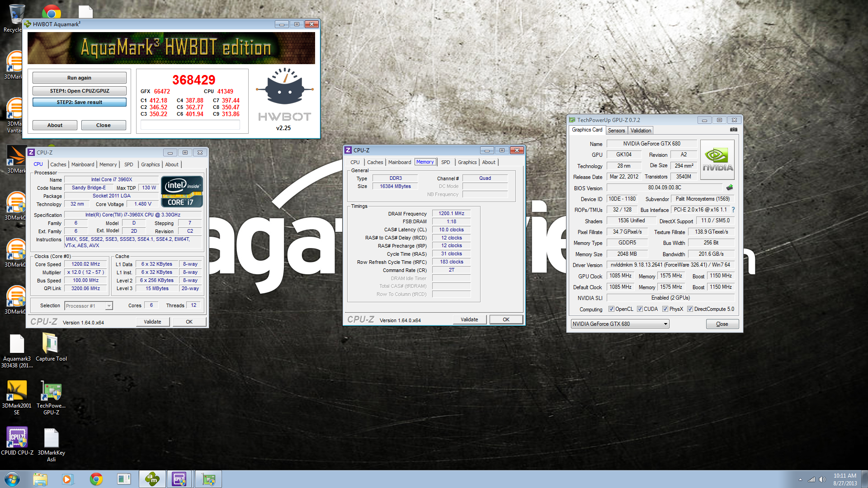Click the SPD tab in left CPU-Z
Viewport: 868px width, 488px height.
[129, 164]
